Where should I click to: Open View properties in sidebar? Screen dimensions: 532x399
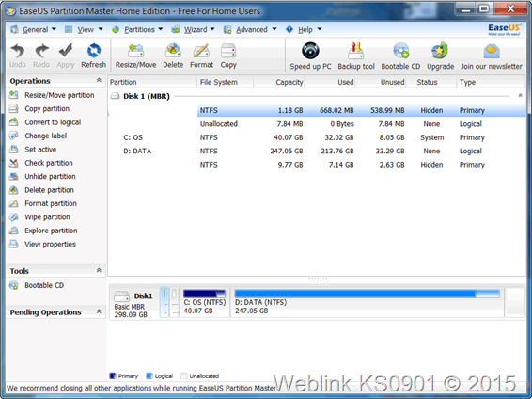tap(43, 245)
